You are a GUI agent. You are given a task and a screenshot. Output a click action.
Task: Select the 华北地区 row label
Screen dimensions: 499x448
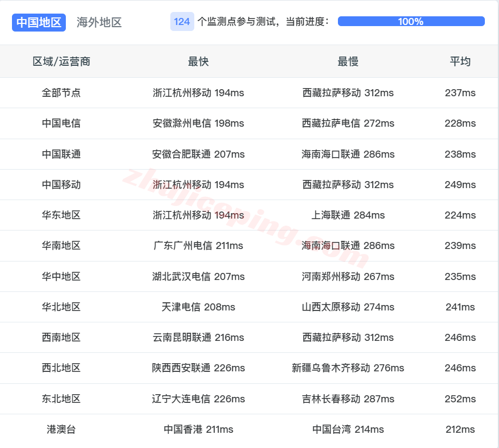(x=61, y=307)
